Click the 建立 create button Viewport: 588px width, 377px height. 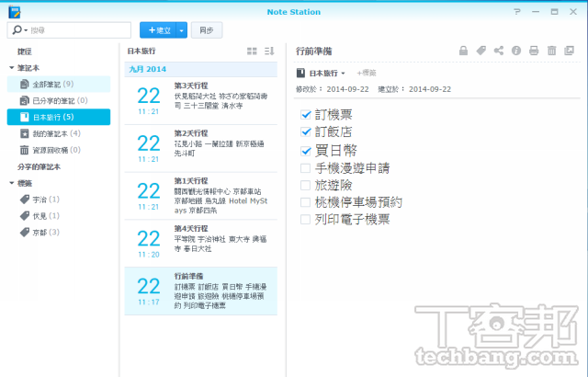(x=158, y=30)
